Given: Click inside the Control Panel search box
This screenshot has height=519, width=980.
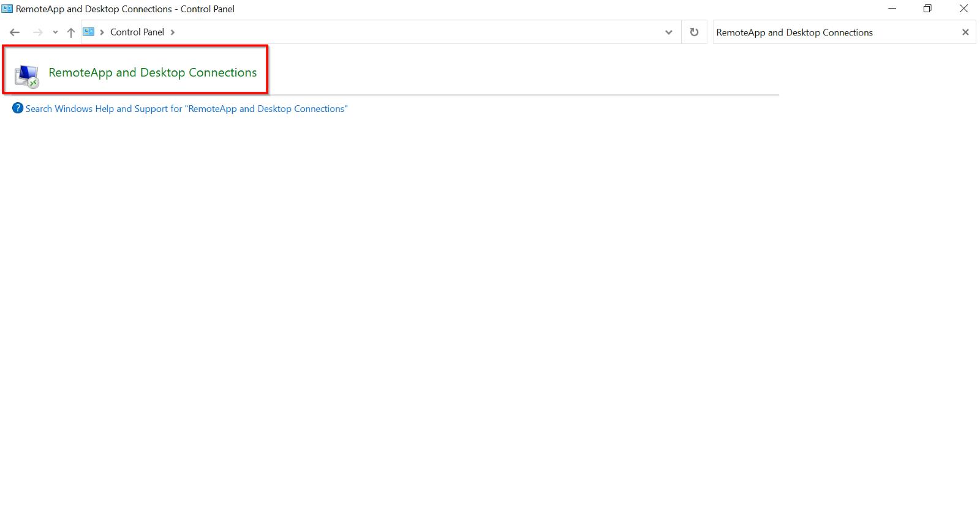Looking at the screenshot, I should (833, 32).
